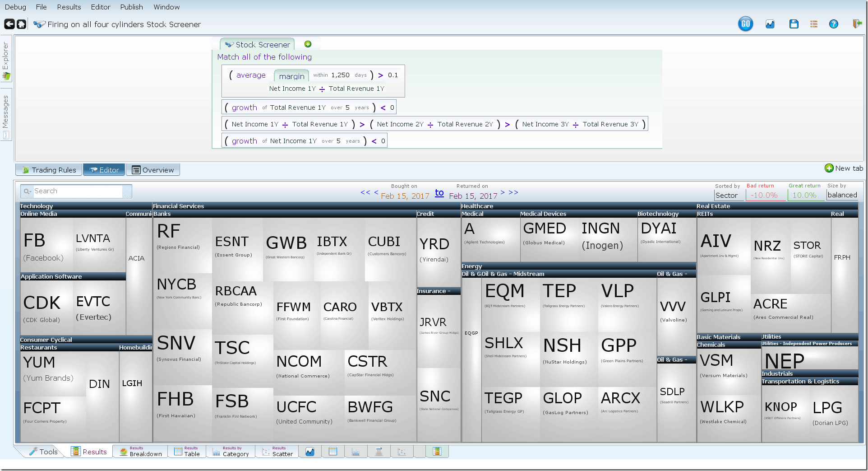Edit the 1,250 days value
Image resolution: width=868 pixels, height=471 pixels.
340,75
